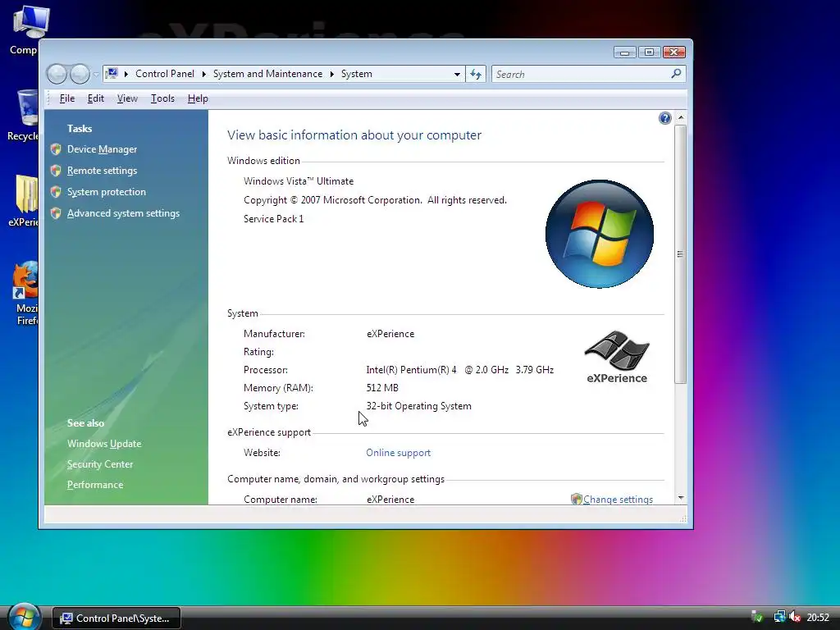Expand the arrow after System and Maintenance
840x630 pixels.
pyautogui.click(x=332, y=74)
